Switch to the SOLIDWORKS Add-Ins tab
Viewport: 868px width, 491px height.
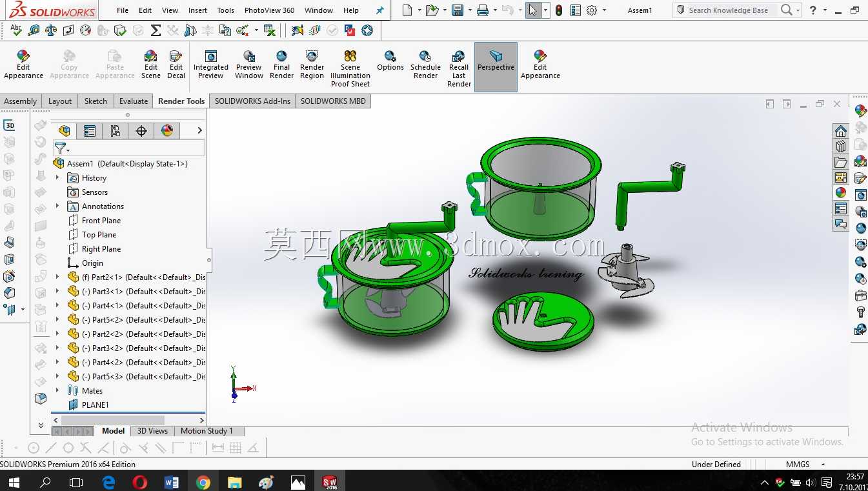tap(252, 101)
